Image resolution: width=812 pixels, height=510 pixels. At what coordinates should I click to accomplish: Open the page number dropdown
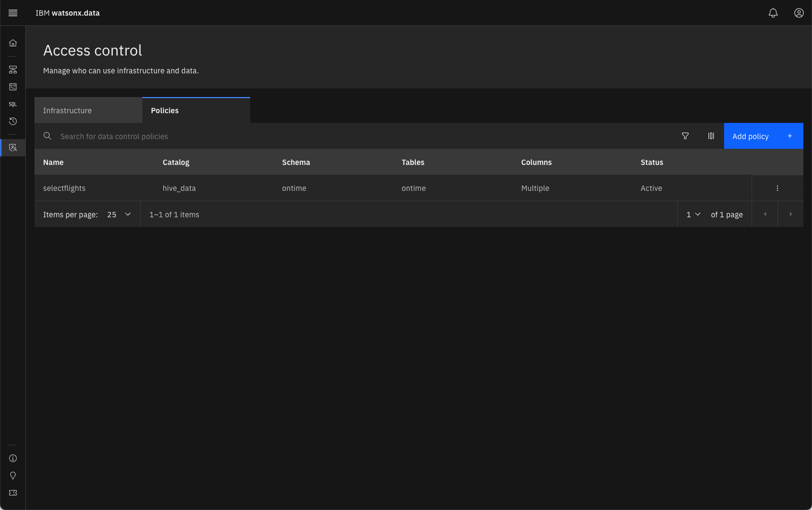tap(693, 214)
